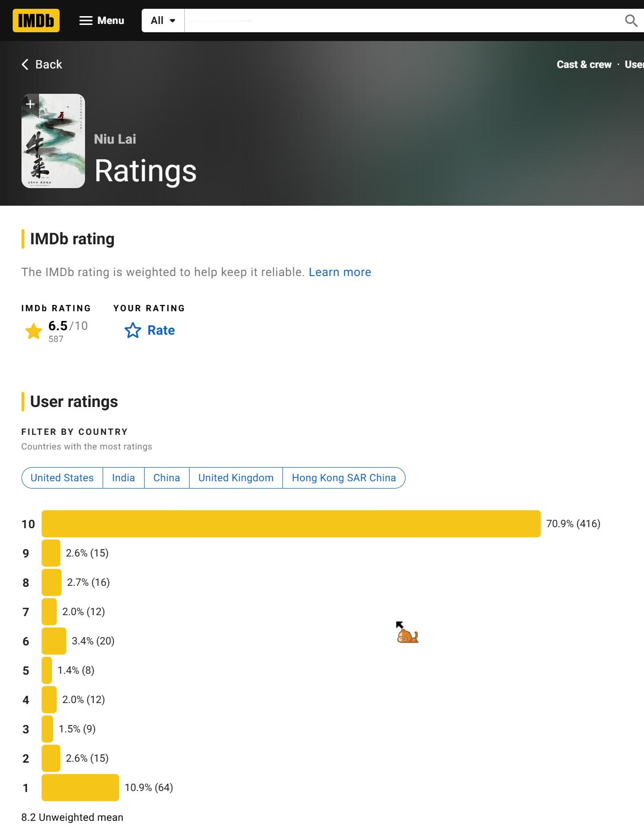Click the magnifying glass search icon

point(631,21)
